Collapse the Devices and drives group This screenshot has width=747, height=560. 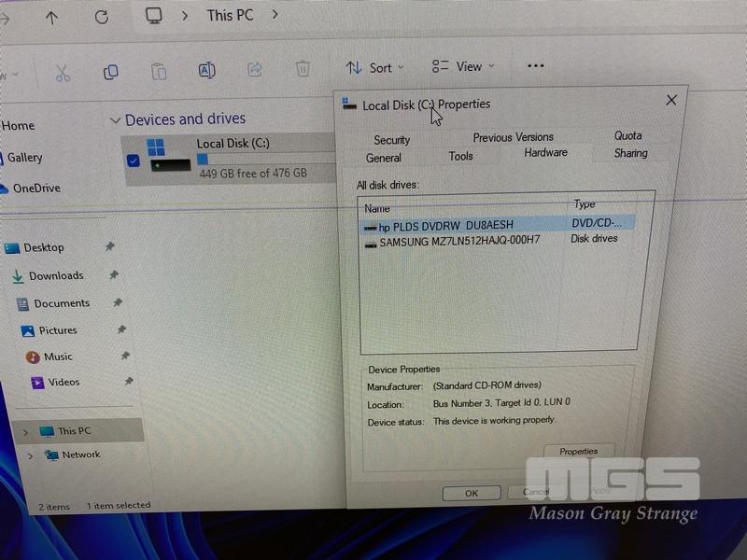tap(115, 120)
